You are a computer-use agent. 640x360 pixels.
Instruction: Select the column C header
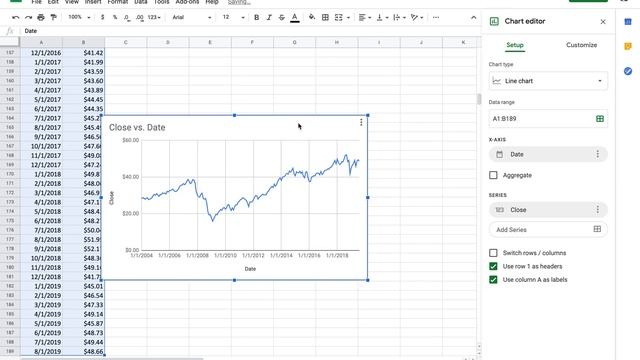[x=125, y=42]
